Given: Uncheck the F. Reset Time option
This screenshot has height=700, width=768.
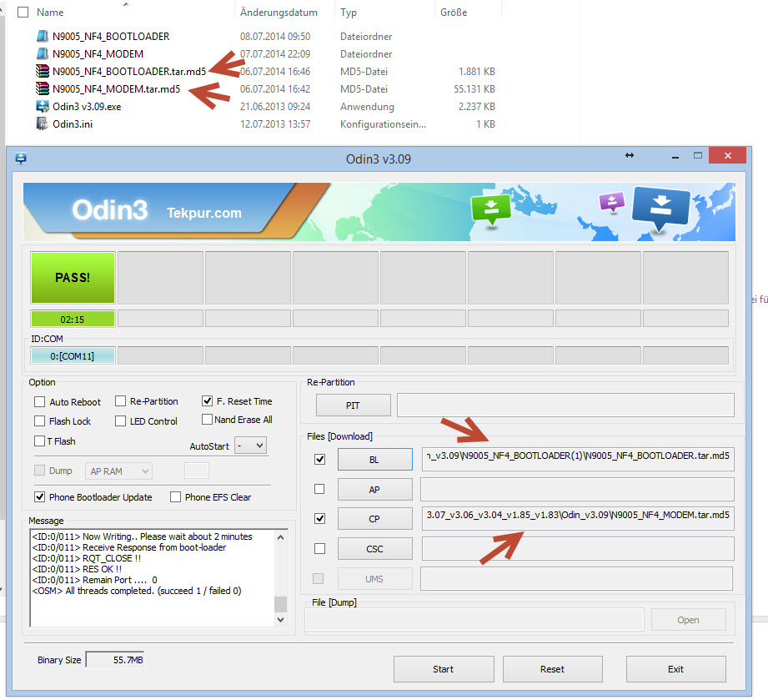Looking at the screenshot, I should (x=207, y=401).
